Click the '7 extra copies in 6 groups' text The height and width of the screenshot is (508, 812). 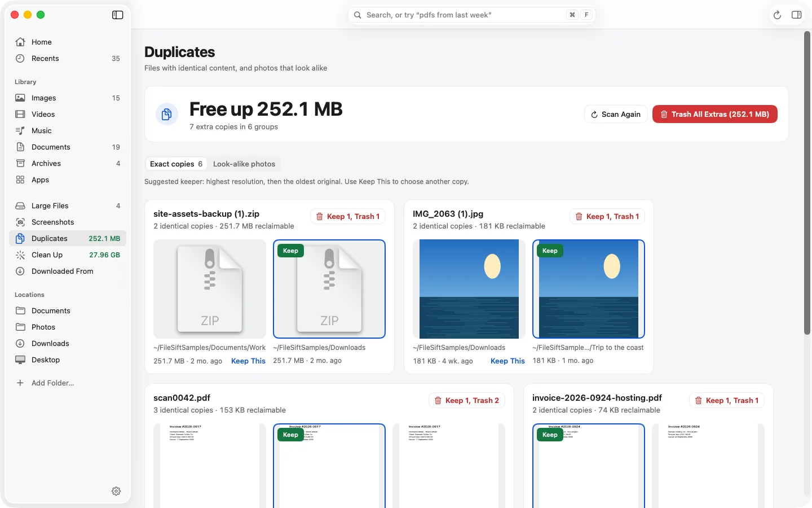[233, 127]
